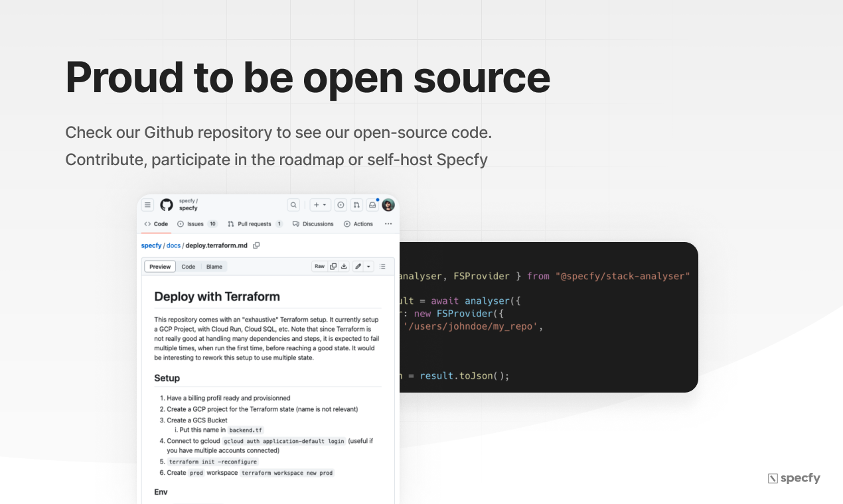
Task: Click the specfy logo in the corner
Action: point(794,478)
